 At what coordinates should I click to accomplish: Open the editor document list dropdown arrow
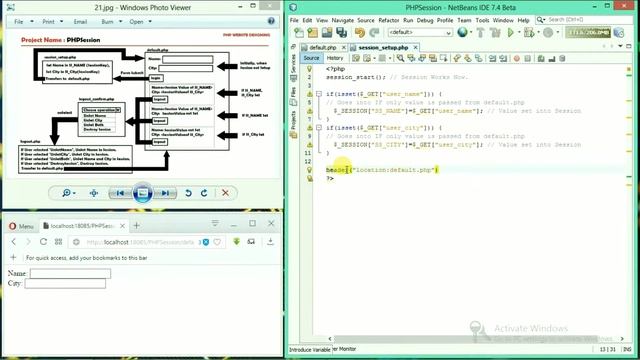click(x=620, y=46)
